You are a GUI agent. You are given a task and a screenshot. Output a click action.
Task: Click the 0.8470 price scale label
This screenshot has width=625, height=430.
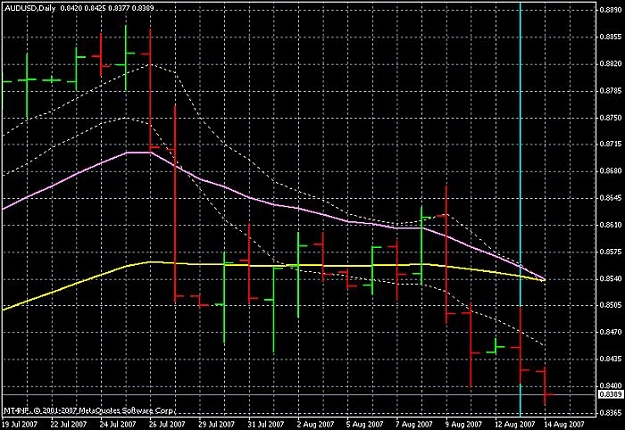pyautogui.click(x=611, y=332)
